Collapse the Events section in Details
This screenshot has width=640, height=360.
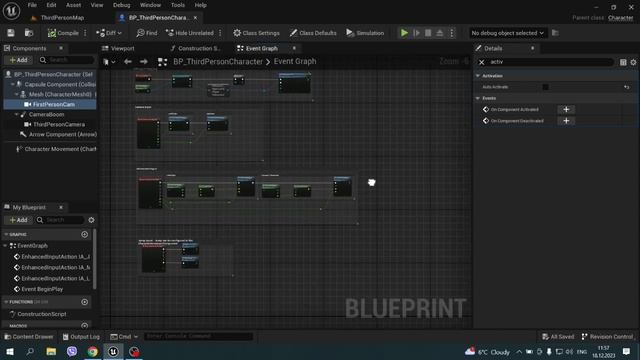point(478,98)
